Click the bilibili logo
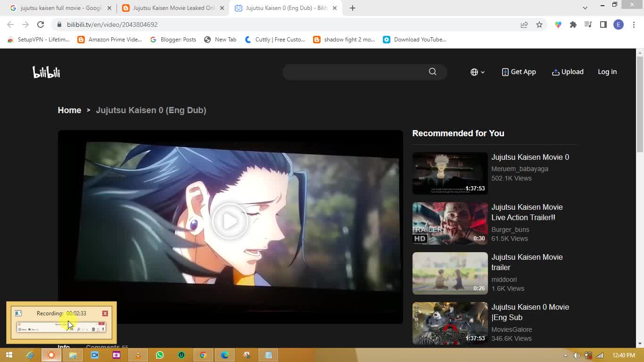644x362 pixels. point(46,72)
